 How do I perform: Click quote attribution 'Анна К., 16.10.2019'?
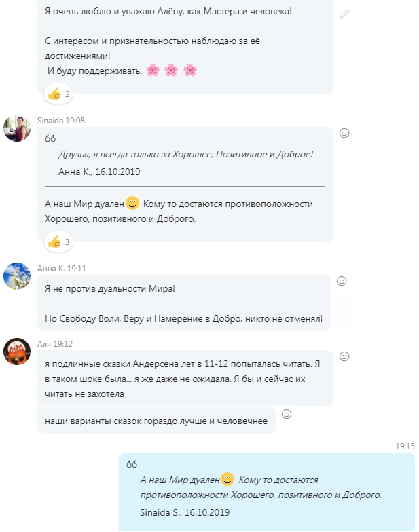click(99, 172)
